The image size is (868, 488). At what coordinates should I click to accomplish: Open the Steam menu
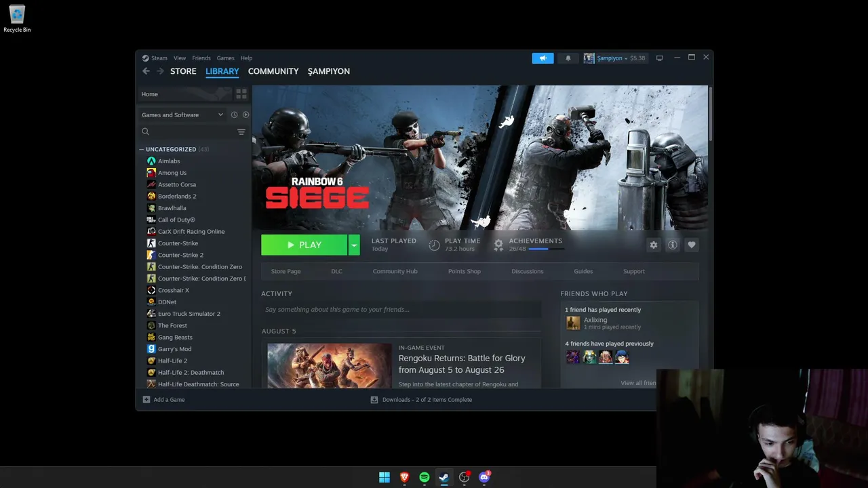[x=159, y=58]
